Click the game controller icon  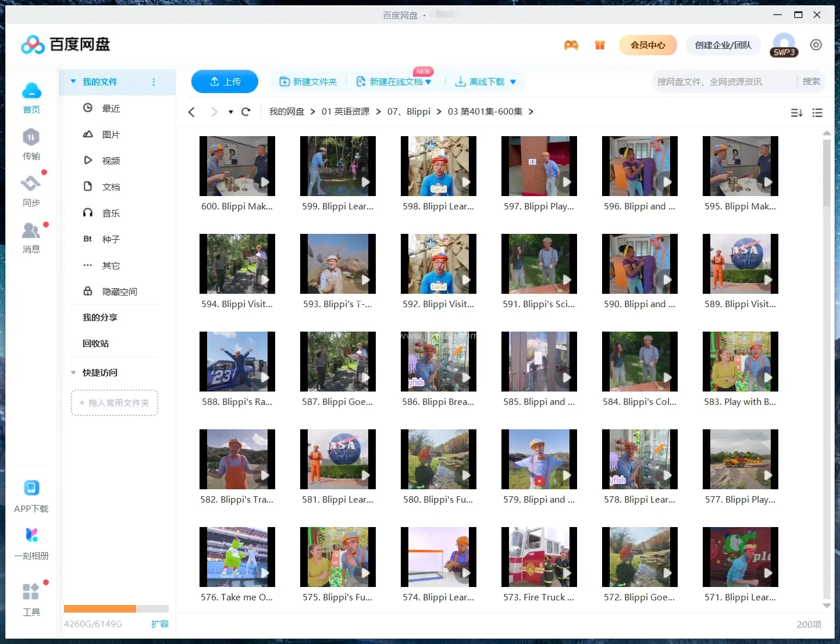[x=571, y=45]
